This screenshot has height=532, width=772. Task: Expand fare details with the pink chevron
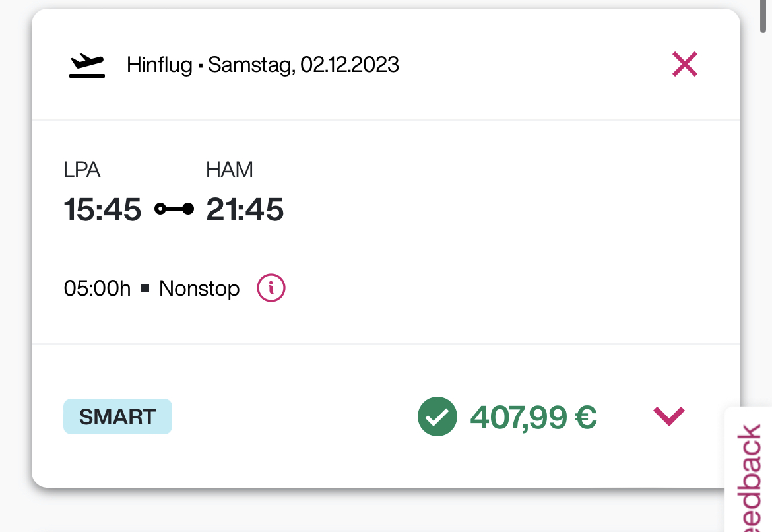point(669,416)
